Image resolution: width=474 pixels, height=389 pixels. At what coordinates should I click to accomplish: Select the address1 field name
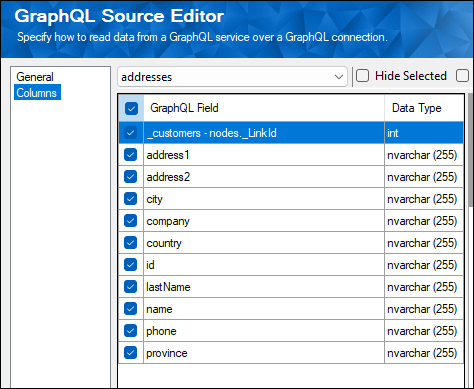tap(264, 155)
